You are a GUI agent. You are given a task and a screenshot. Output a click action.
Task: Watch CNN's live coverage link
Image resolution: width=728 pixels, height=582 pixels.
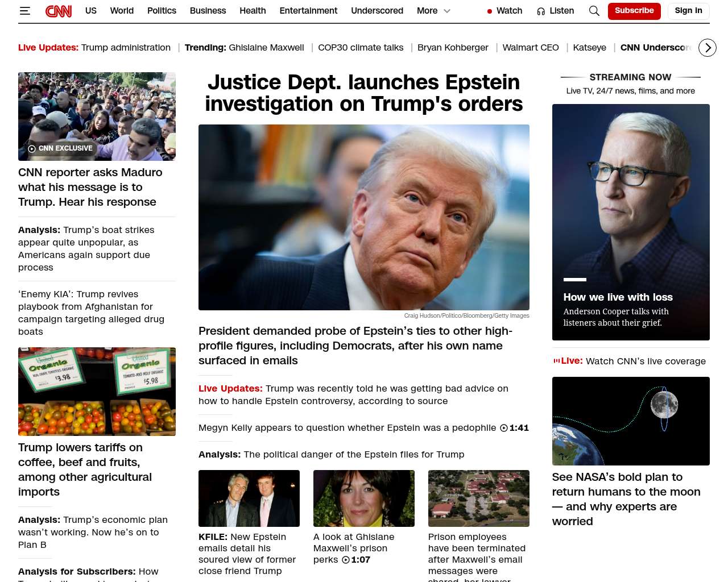[x=646, y=361]
